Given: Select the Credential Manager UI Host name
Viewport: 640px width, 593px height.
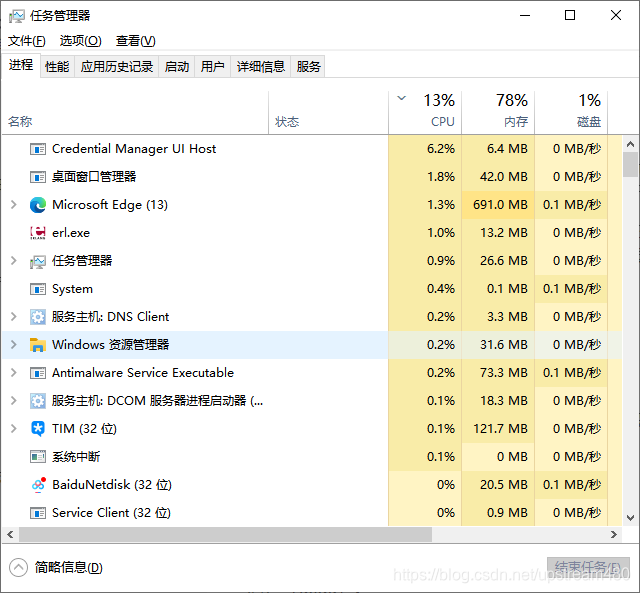Looking at the screenshot, I should click(134, 149).
